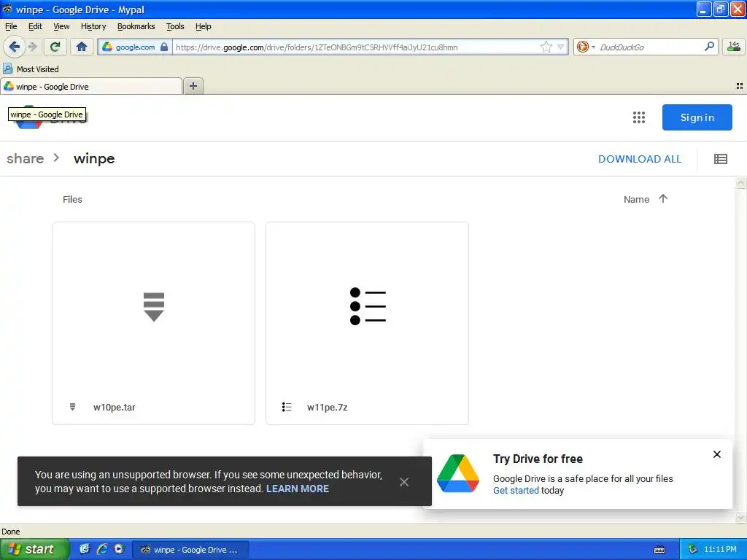Open the Bookmarks menu

[136, 26]
